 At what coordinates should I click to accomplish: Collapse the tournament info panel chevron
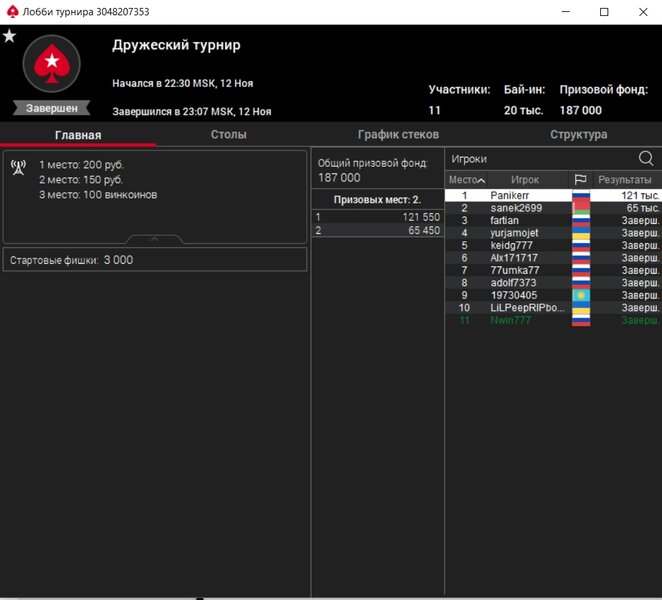click(154, 240)
